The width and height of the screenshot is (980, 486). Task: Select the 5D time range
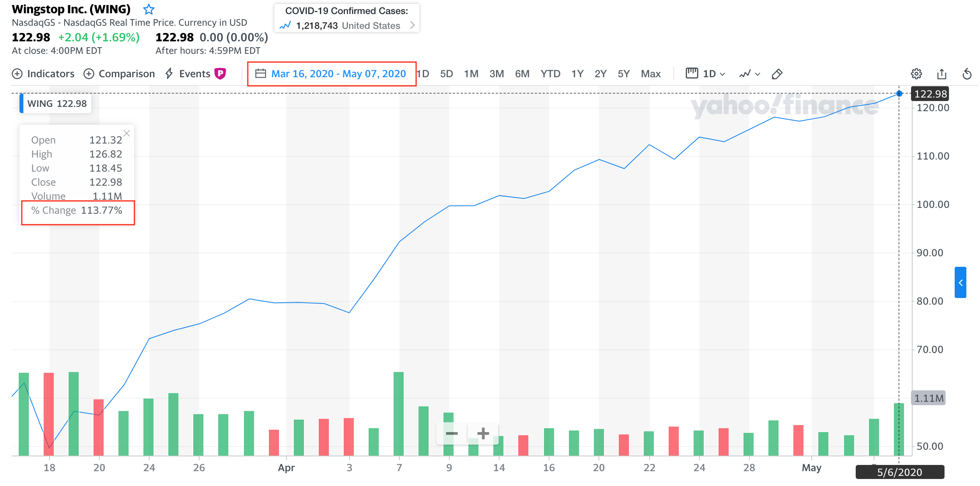447,74
